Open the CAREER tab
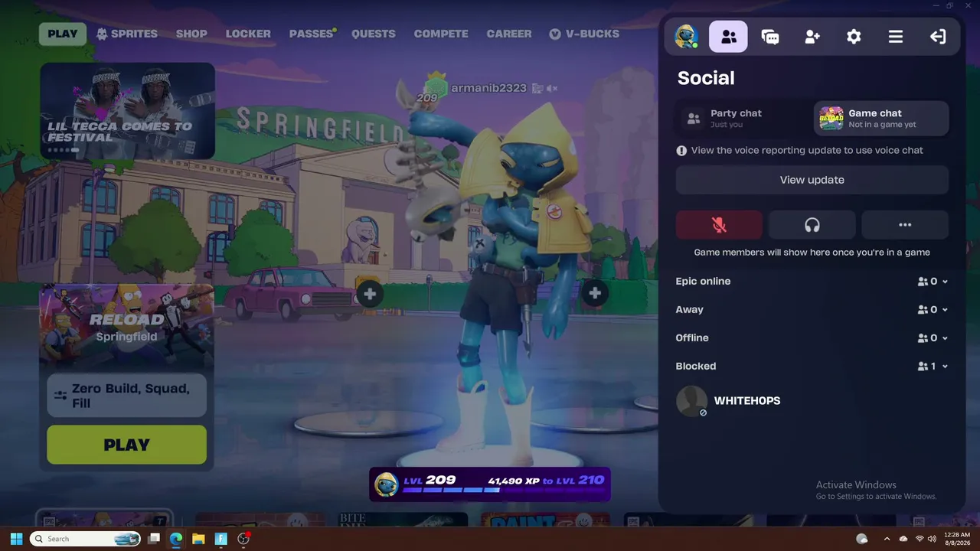 click(x=509, y=34)
